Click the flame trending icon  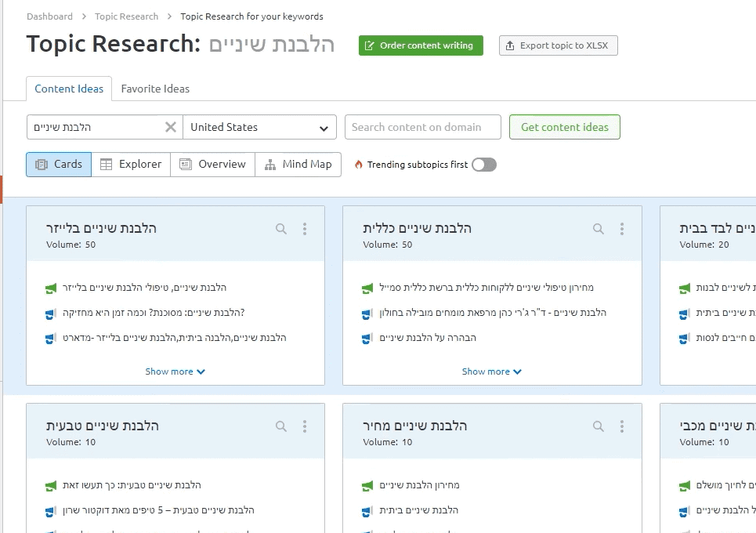click(358, 165)
